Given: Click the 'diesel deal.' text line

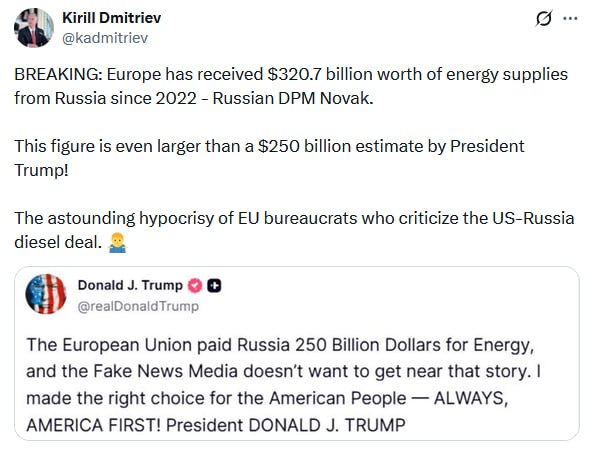Looking at the screenshot, I should [58, 242].
